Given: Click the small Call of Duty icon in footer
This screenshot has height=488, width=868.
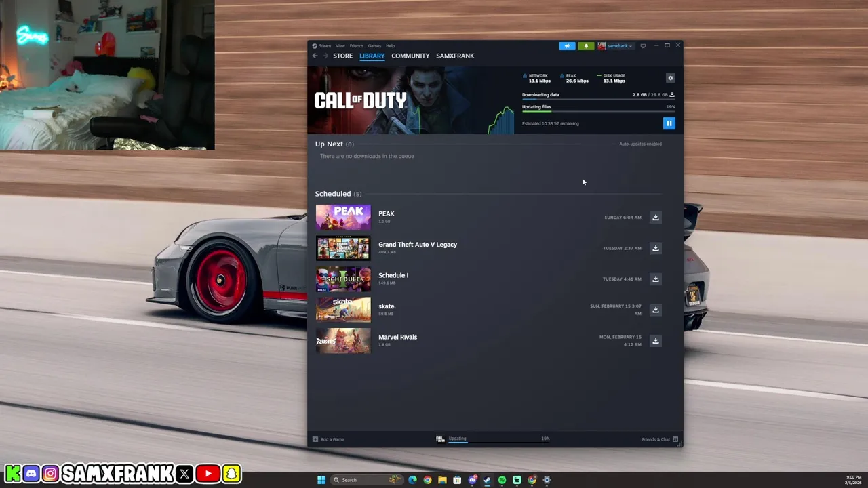Looking at the screenshot, I should (440, 439).
